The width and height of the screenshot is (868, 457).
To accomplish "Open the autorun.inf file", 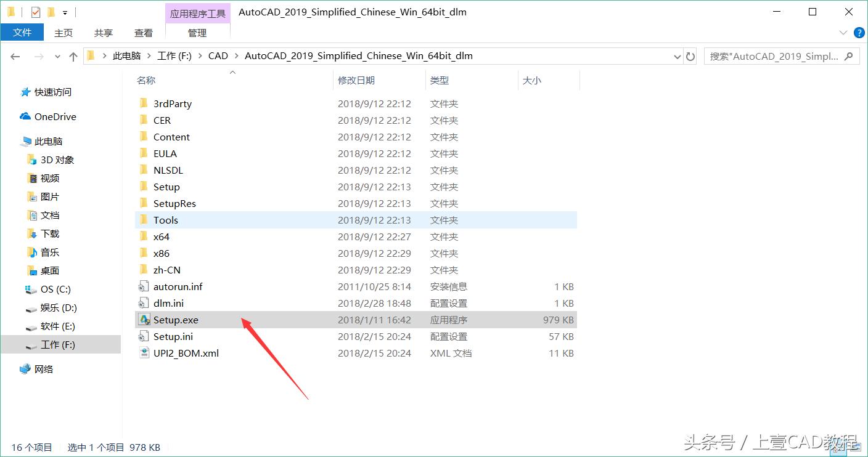I will tap(179, 286).
